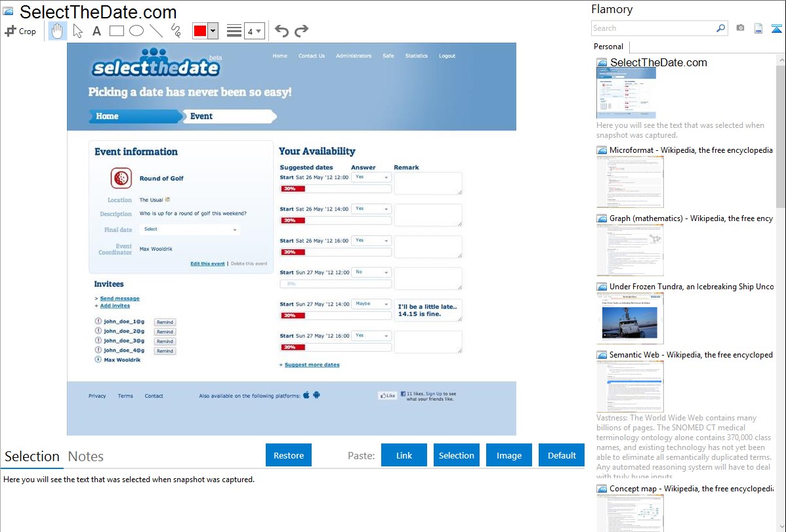Click the Add invites link

coord(115,306)
